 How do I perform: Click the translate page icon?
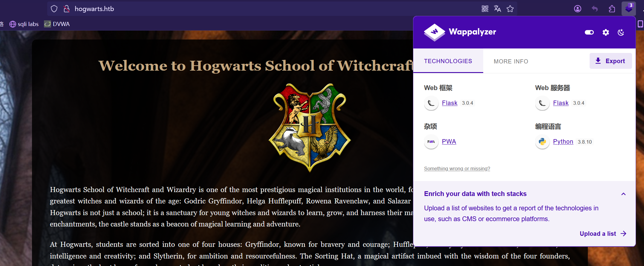(498, 9)
